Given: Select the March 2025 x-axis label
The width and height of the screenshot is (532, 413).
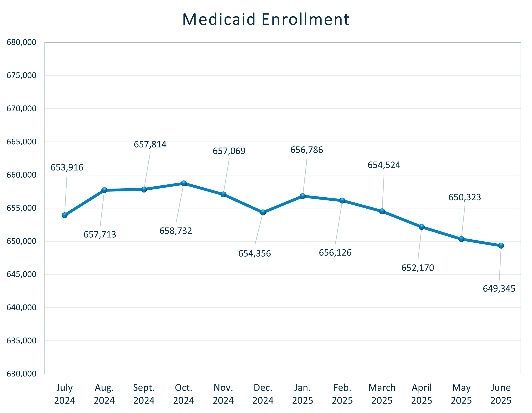Looking at the screenshot, I should tap(382, 394).
